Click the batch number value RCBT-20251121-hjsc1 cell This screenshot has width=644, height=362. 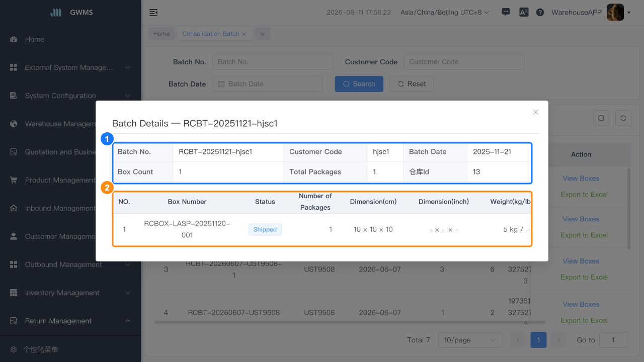(x=228, y=152)
